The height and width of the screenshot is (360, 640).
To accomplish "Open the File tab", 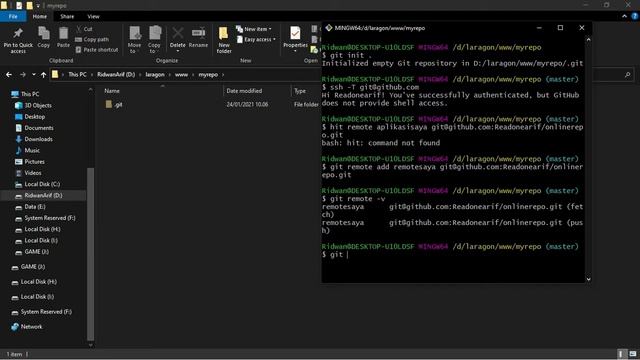I will [13, 16].
